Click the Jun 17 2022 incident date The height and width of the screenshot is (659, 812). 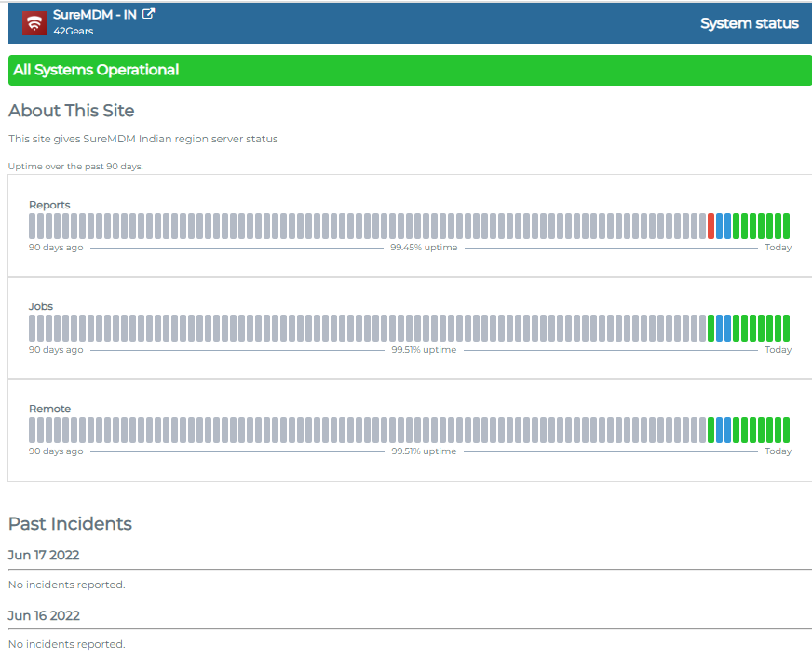(x=44, y=555)
